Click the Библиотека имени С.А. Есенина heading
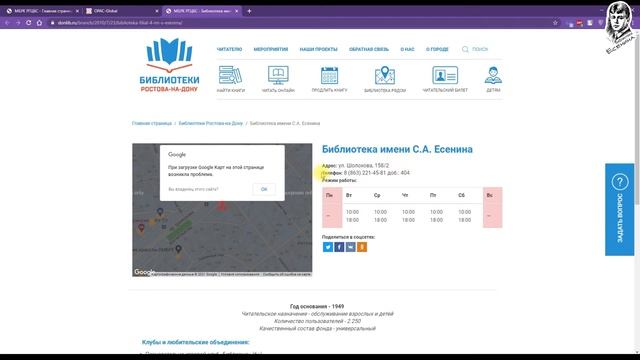Viewport: 640px width, 360px height. [x=397, y=149]
